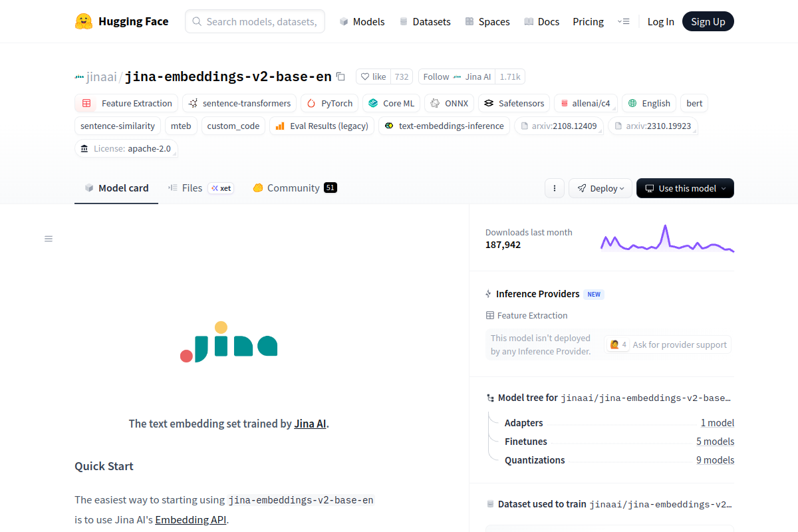Open the Eval Results (legacy) tag

click(x=321, y=126)
